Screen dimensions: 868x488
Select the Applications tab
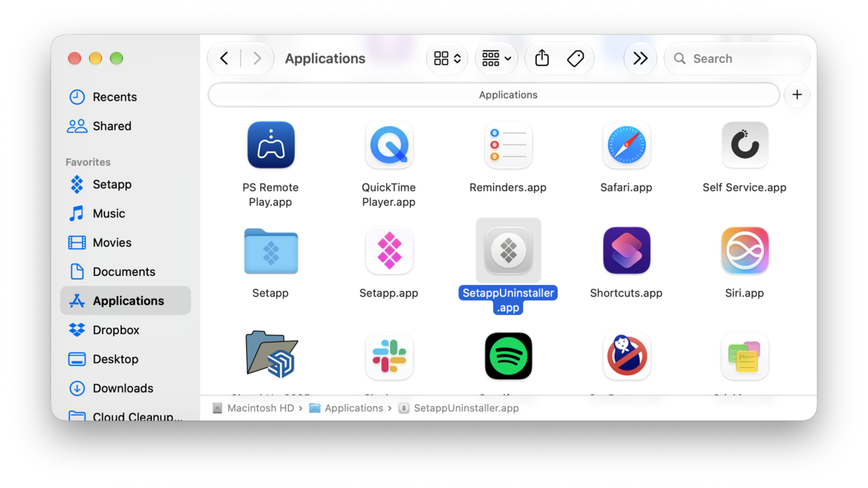pos(494,95)
